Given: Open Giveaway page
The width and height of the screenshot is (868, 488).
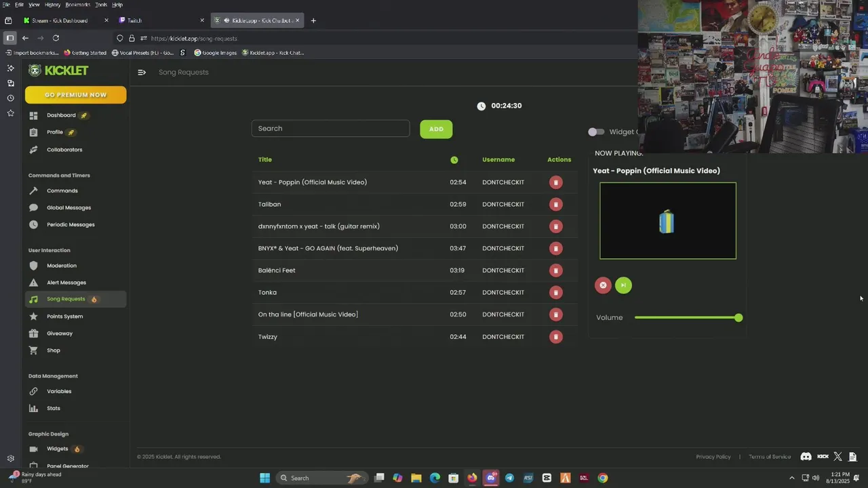Looking at the screenshot, I should pyautogui.click(x=75, y=333).
